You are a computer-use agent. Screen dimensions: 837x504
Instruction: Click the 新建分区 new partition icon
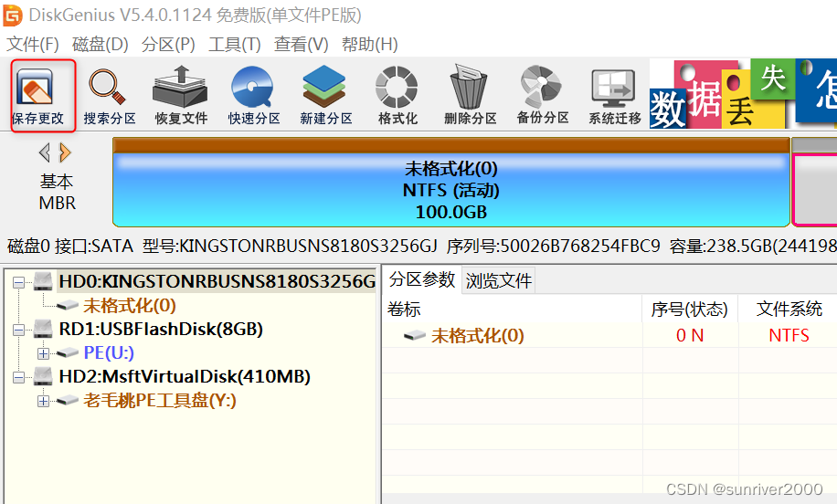tap(324, 87)
